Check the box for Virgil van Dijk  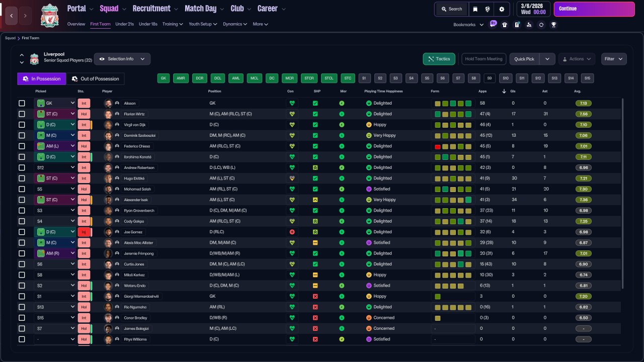coord(22,125)
